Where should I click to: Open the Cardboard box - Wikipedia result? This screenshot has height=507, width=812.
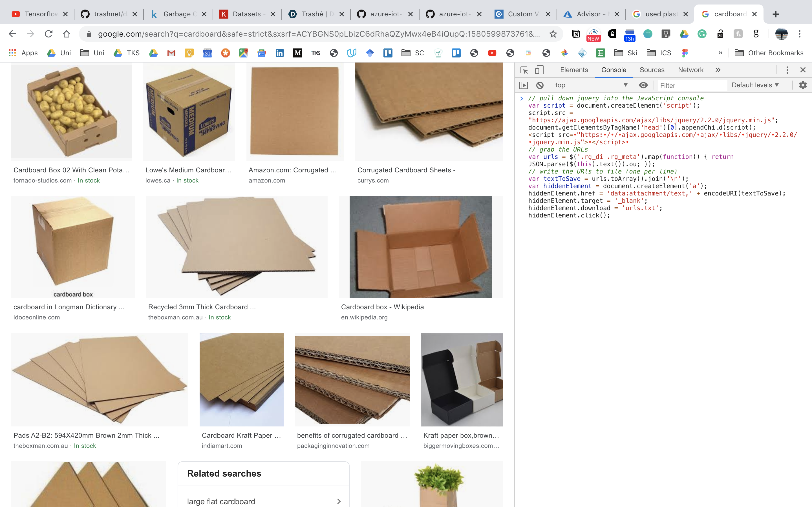click(382, 307)
